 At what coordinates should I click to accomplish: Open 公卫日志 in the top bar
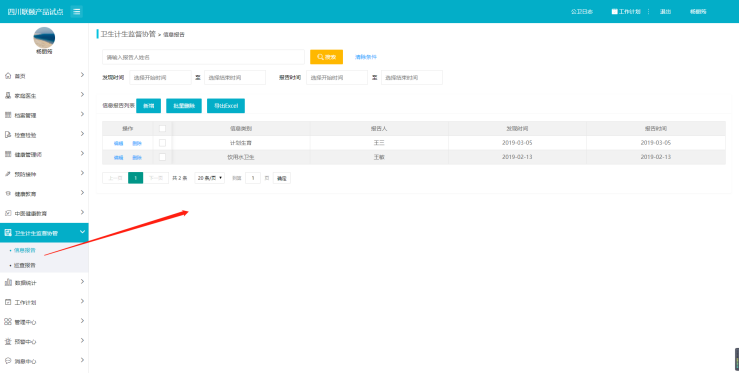(581, 12)
